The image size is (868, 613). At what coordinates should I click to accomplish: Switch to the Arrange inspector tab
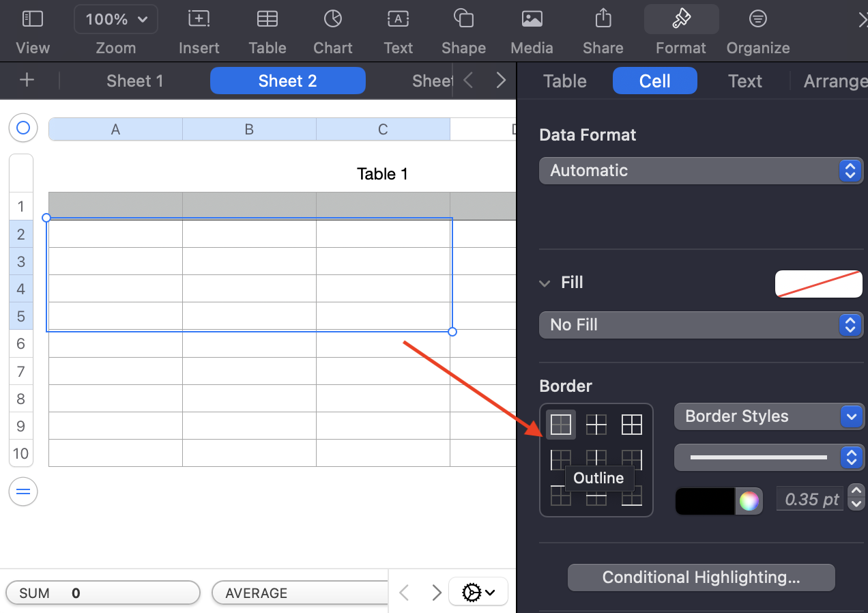(836, 81)
